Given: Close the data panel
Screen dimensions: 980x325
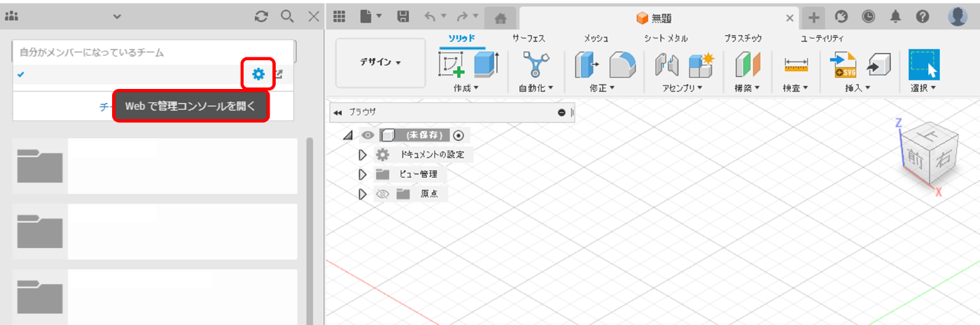Looking at the screenshot, I should [314, 16].
